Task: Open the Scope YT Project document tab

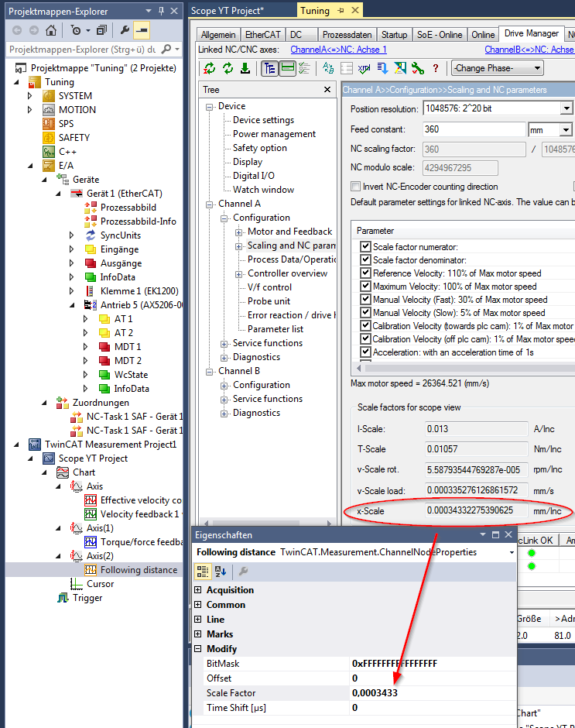Action: click(x=228, y=10)
